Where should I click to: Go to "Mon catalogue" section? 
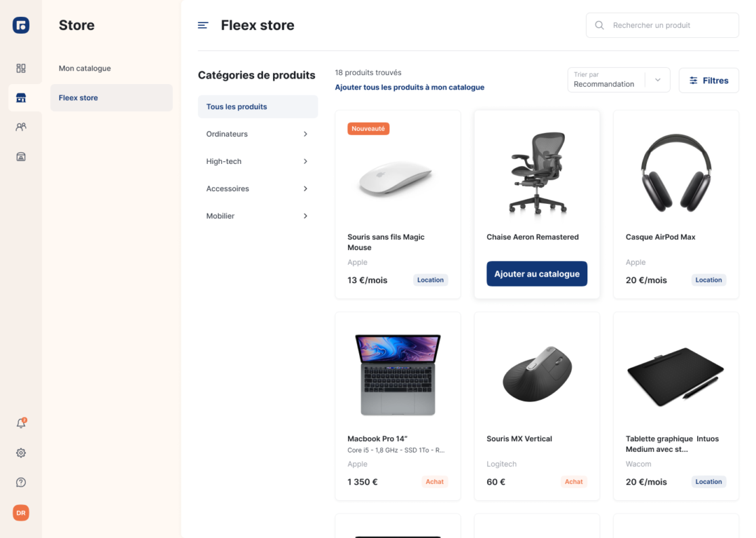point(85,68)
